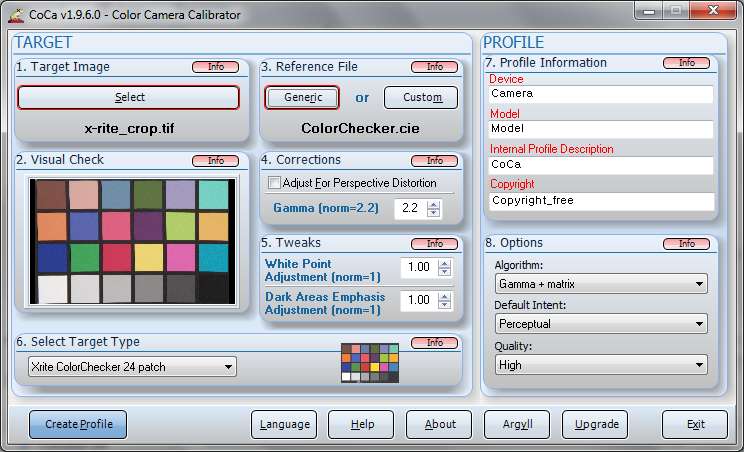Click the Options section Info badge
Screen dimensions: 744x452
[x=687, y=243]
